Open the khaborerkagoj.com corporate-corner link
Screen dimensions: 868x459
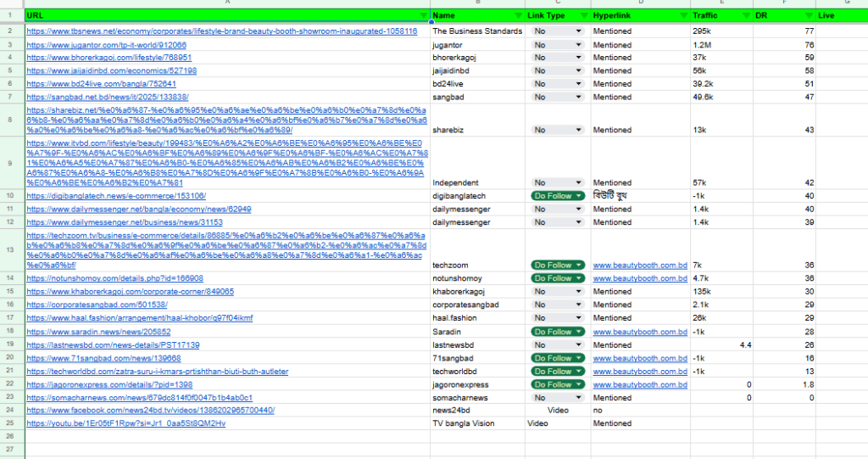click(130, 292)
